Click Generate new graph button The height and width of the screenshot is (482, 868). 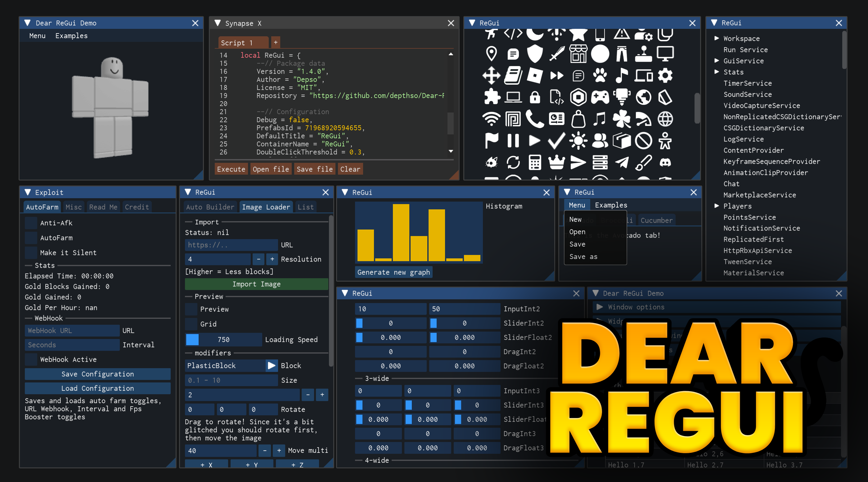click(x=393, y=272)
